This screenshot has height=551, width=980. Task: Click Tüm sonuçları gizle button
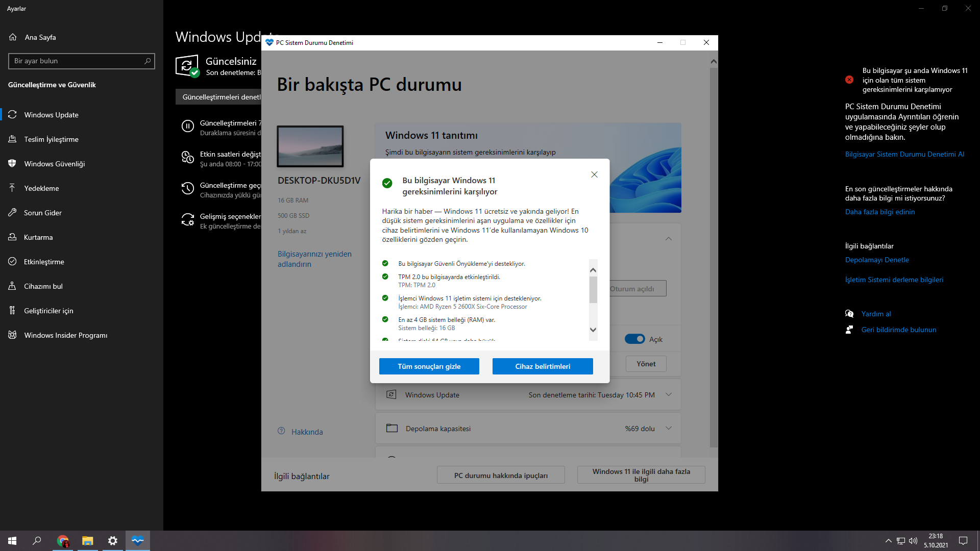pos(429,366)
